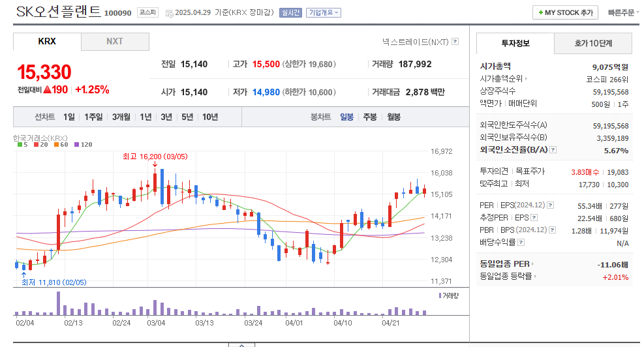The height and width of the screenshot is (347, 644).
Task: Click help icon next to BPS (2024.12)
Action: pos(553,230)
